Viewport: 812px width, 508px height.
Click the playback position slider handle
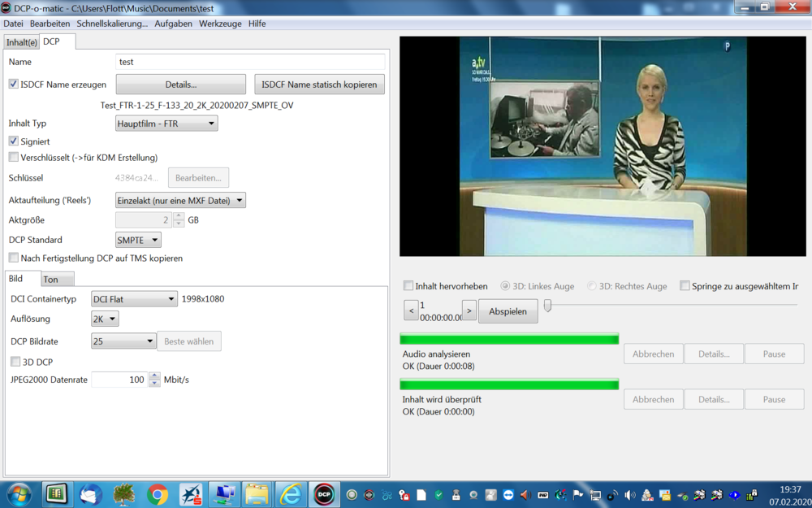[547, 306]
